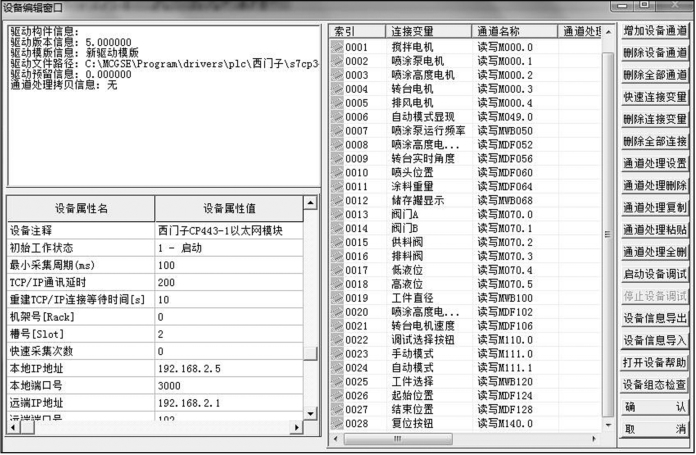Click 删除连接变量 button
The width and height of the screenshot is (696, 455).
[x=655, y=119]
